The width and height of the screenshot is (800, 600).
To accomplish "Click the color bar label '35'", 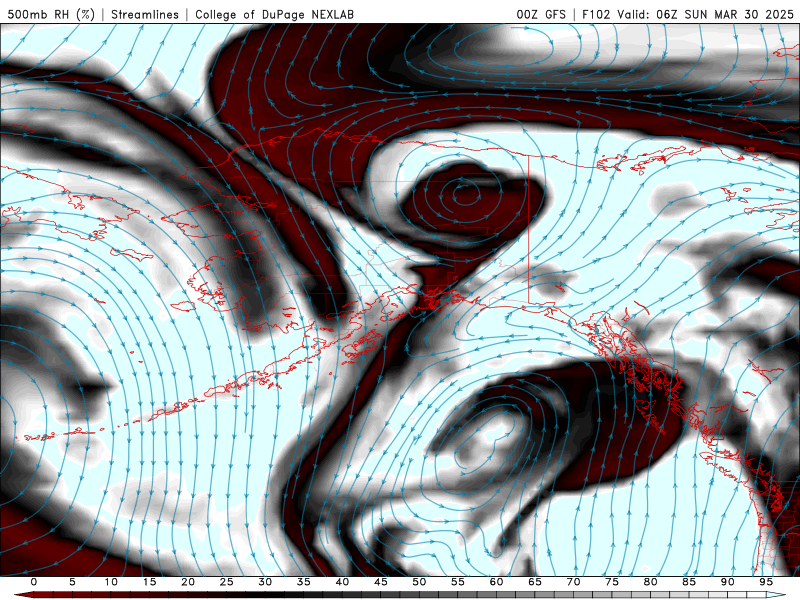I will (x=304, y=582).
